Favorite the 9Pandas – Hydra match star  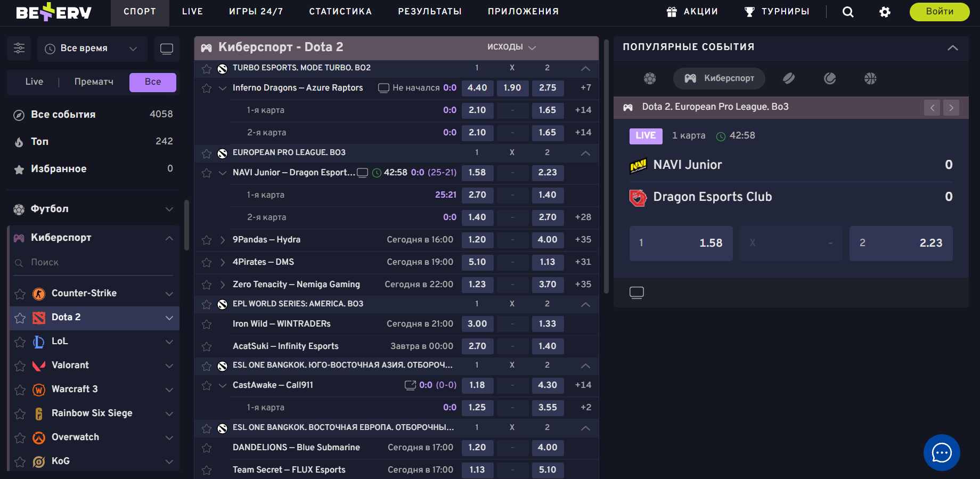[207, 240]
